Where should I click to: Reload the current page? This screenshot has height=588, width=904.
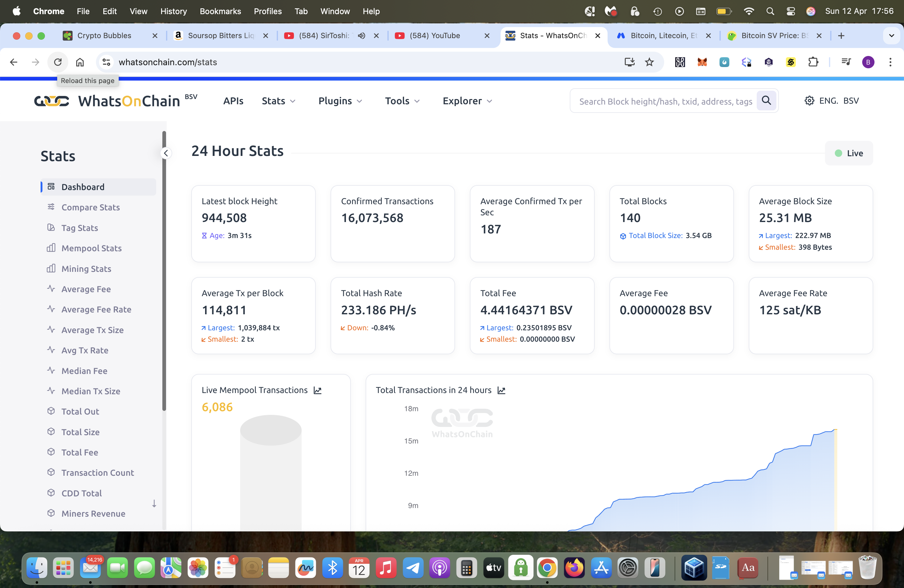click(58, 62)
